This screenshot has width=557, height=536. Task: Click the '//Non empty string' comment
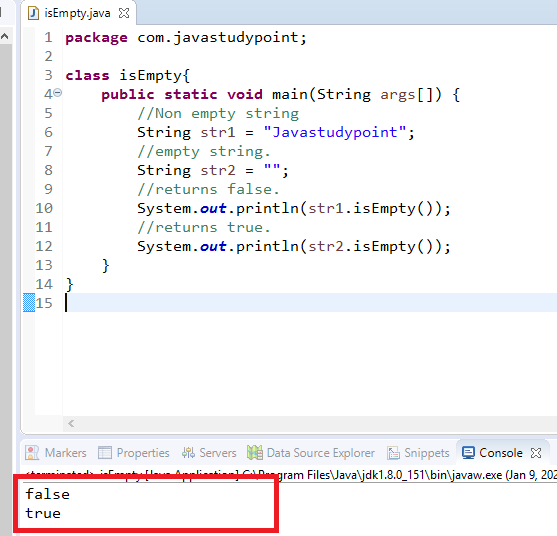218,114
